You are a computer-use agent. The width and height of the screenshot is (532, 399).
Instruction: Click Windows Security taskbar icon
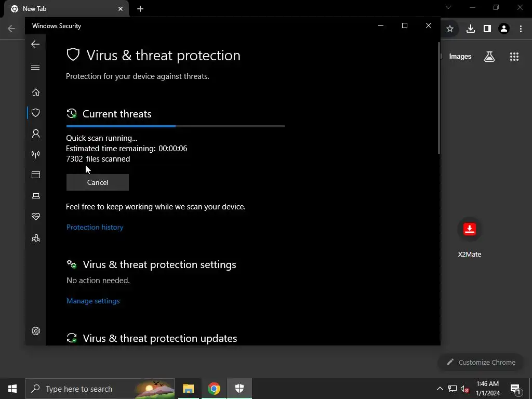click(x=240, y=389)
